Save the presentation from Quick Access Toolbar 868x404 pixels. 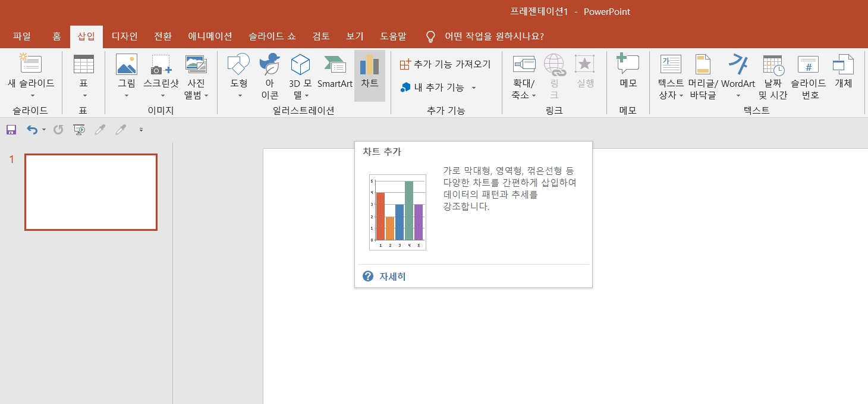pyautogui.click(x=11, y=130)
